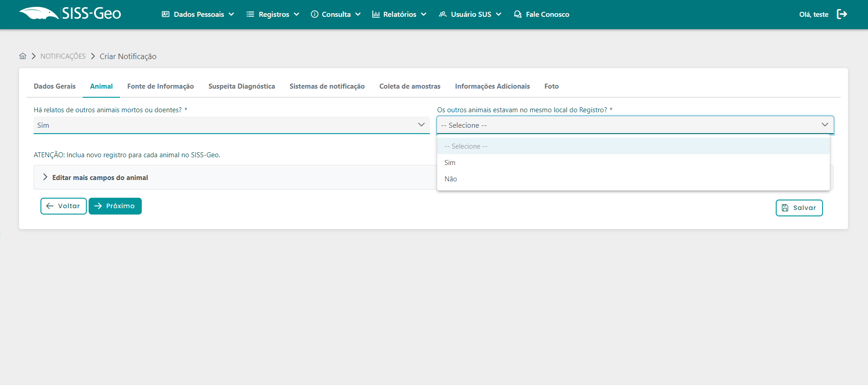Click the Relatórios bar chart icon
Viewport: 868px width, 385px height.
coord(376,14)
